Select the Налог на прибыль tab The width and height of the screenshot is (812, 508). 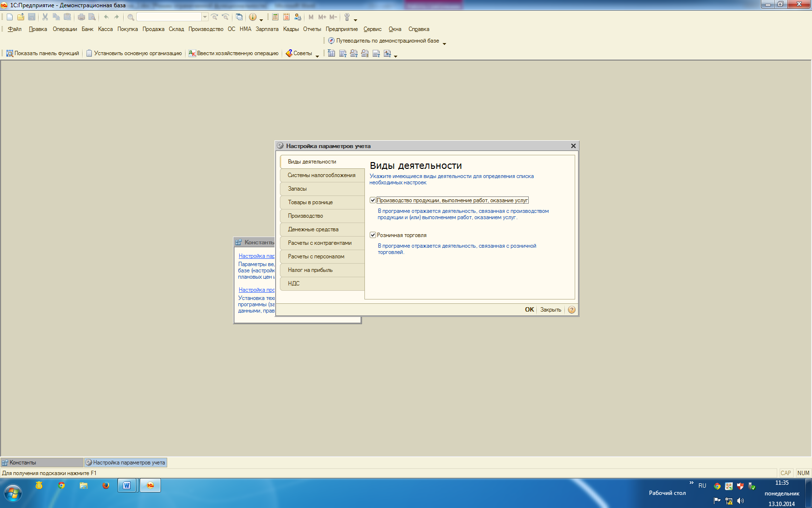[x=322, y=270]
